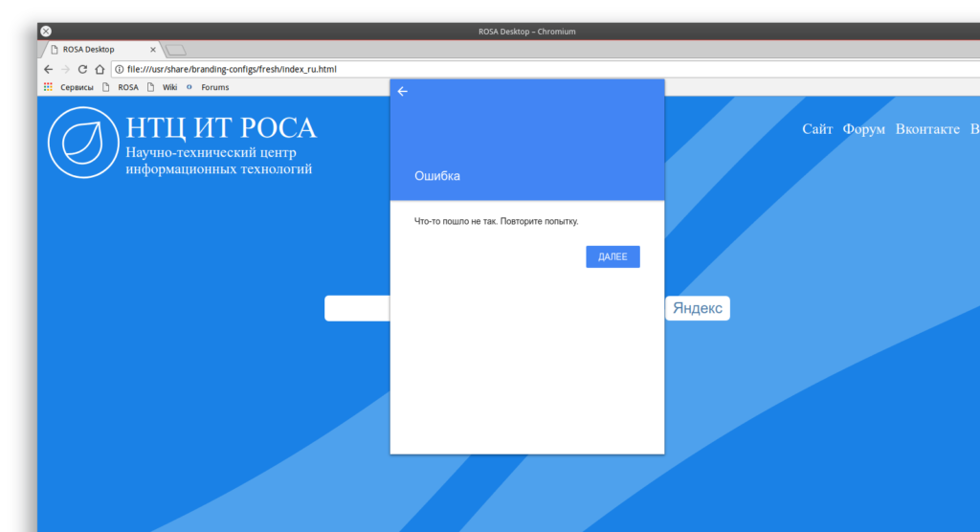This screenshot has height=532, width=980.
Task: Click the page info icon in address bar
Action: tap(120, 69)
